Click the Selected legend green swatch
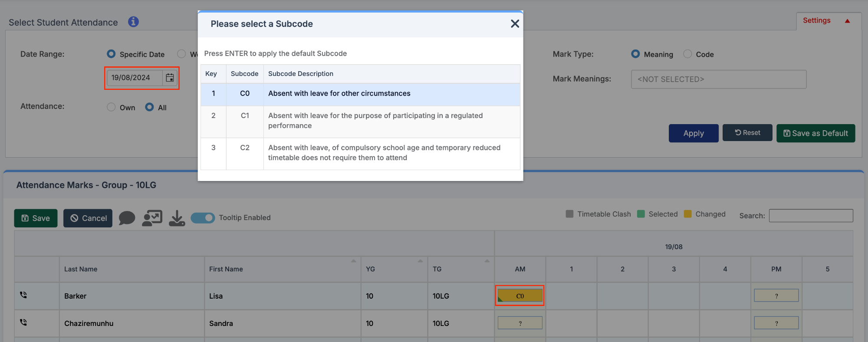 (x=641, y=214)
